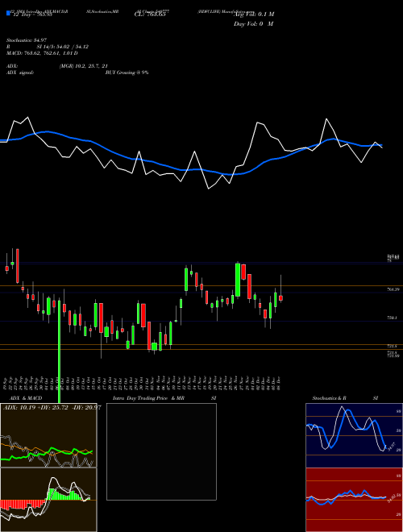Image resolution: width=403 pixels, height=532 pixels.
Task: Click the 'ADX & MACD' panel title
Action: (x=26, y=398)
